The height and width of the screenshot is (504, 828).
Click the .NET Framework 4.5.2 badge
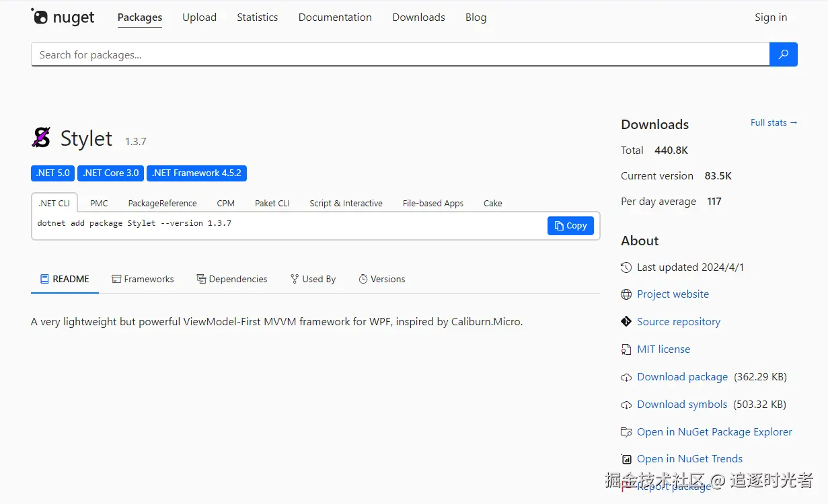(196, 173)
